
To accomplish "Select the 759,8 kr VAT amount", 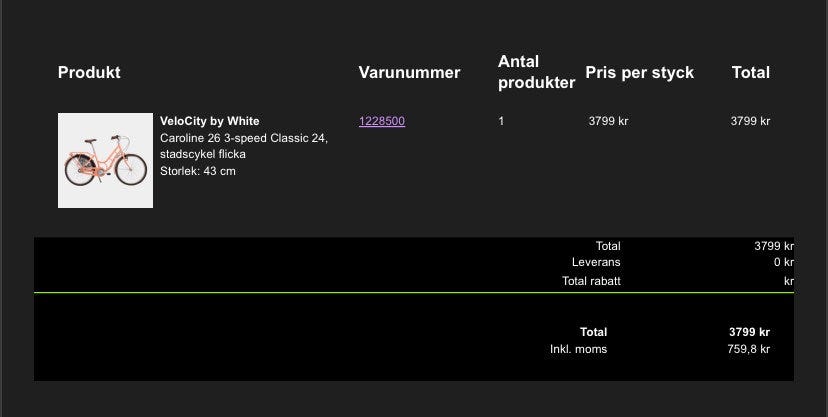I will point(748,349).
